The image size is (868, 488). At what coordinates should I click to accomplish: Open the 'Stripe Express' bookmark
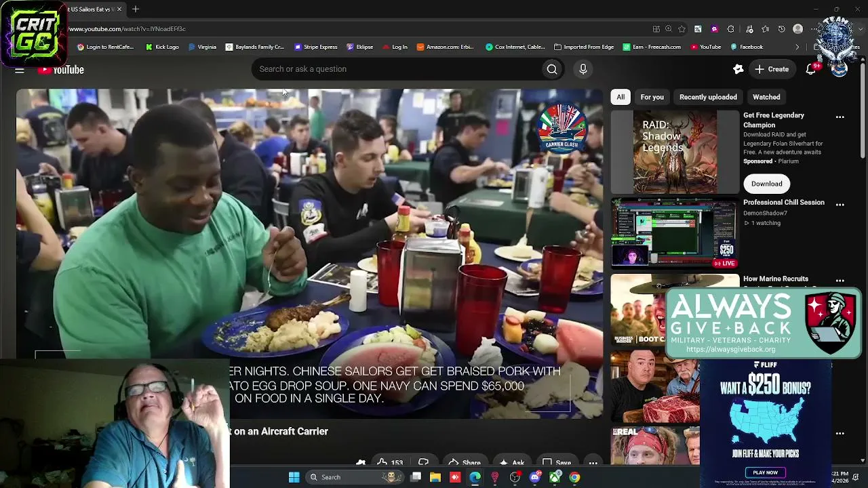tap(316, 47)
